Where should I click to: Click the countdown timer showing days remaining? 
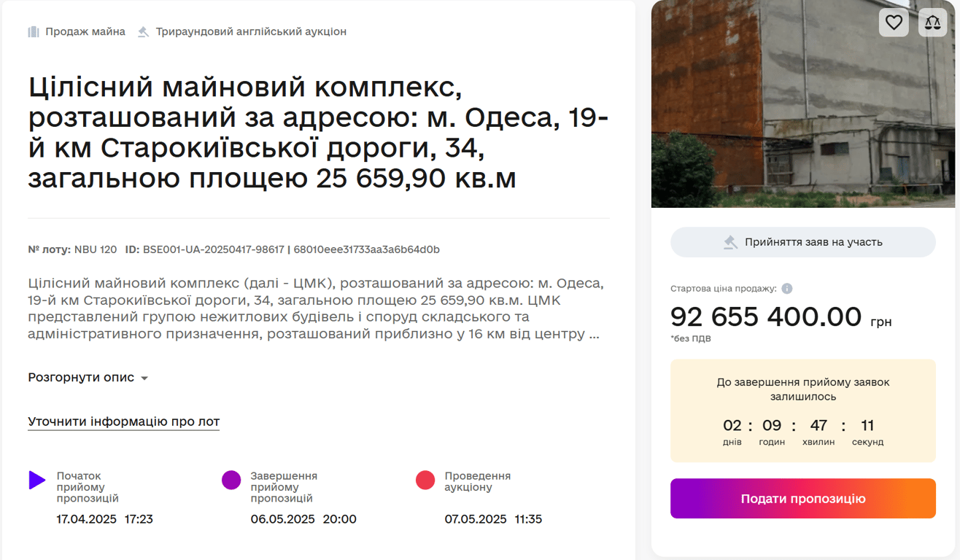coord(732,425)
